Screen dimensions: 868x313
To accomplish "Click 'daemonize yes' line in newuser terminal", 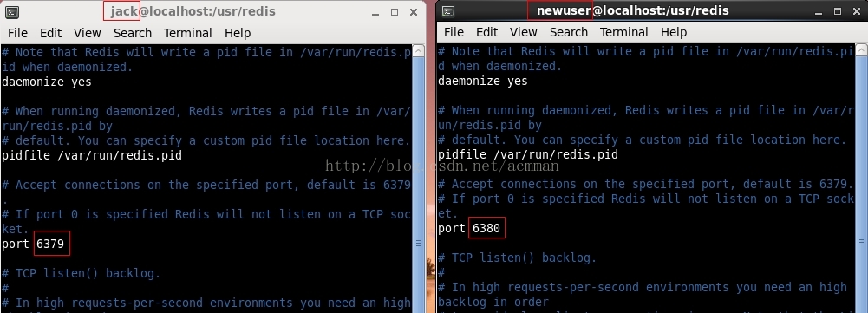I will 483,81.
